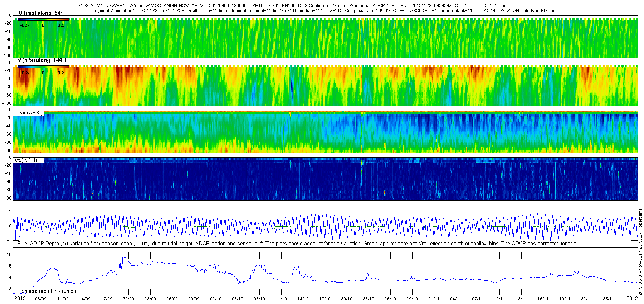The width and height of the screenshot is (644, 304).
Task: Click the '08/09' date tick label
Action: (41, 299)
